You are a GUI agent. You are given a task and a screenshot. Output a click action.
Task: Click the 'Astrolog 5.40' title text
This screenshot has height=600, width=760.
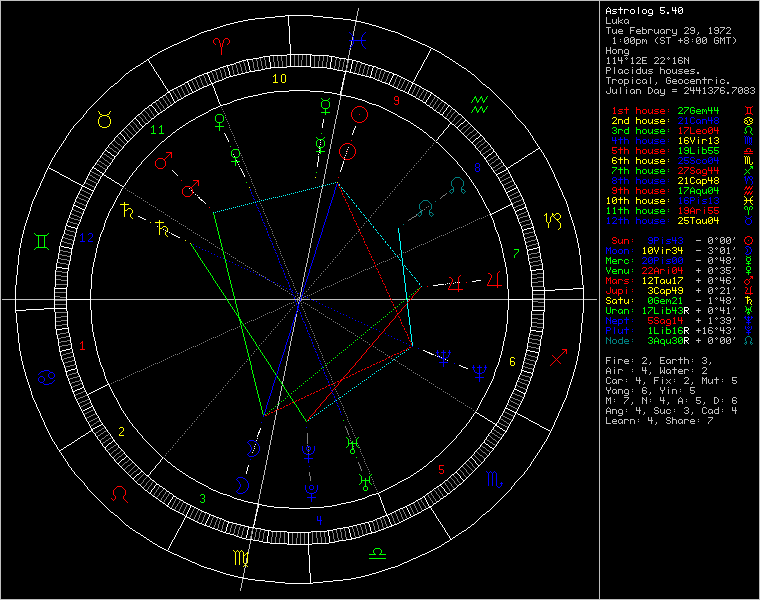coord(644,11)
